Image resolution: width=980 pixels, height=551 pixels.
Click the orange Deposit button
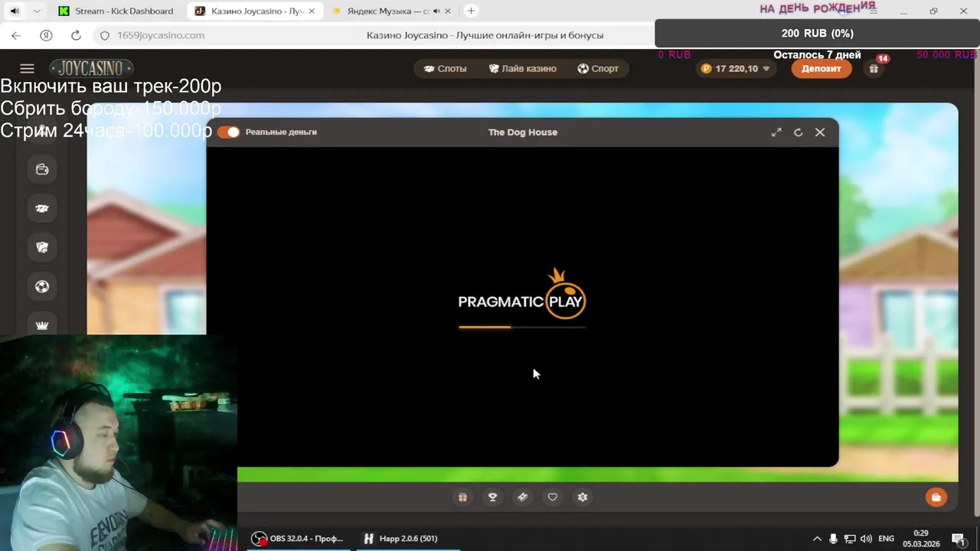coord(821,69)
